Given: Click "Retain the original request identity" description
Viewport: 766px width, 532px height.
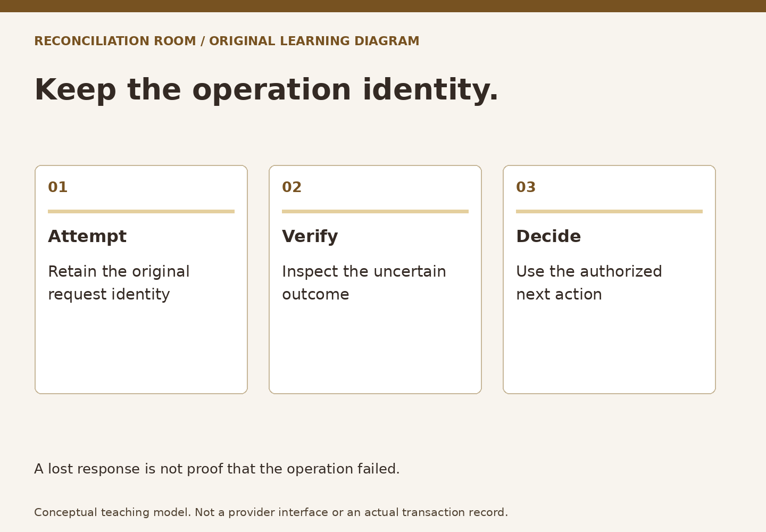Looking at the screenshot, I should (119, 283).
